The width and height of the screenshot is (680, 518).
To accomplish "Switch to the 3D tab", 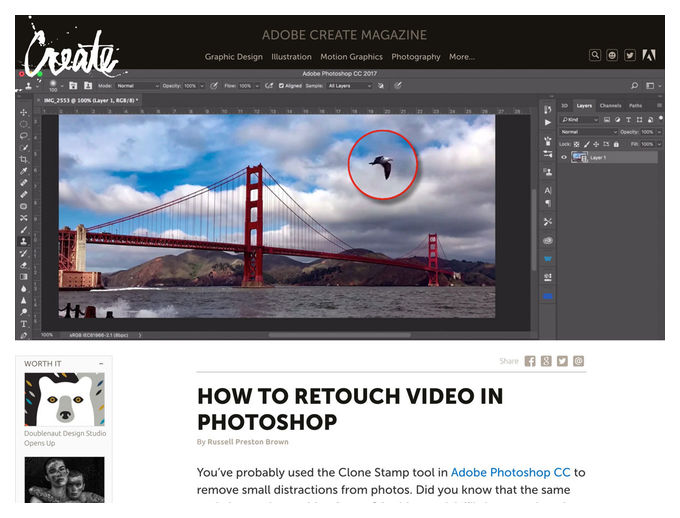I will click(x=564, y=105).
